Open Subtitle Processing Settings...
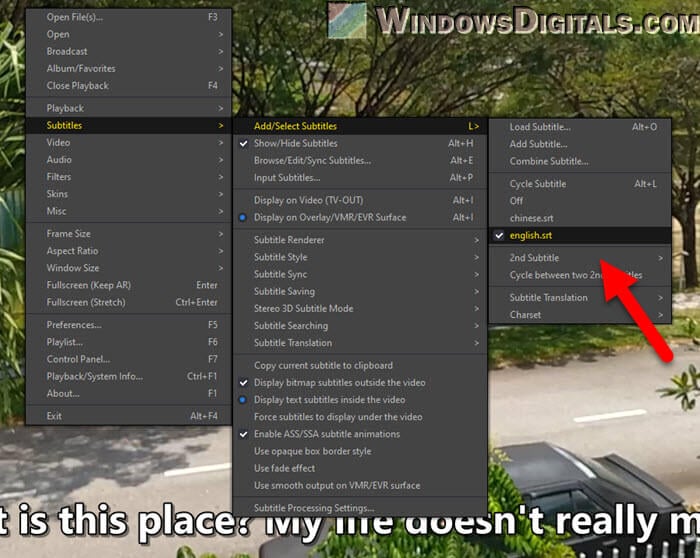 click(x=360, y=508)
